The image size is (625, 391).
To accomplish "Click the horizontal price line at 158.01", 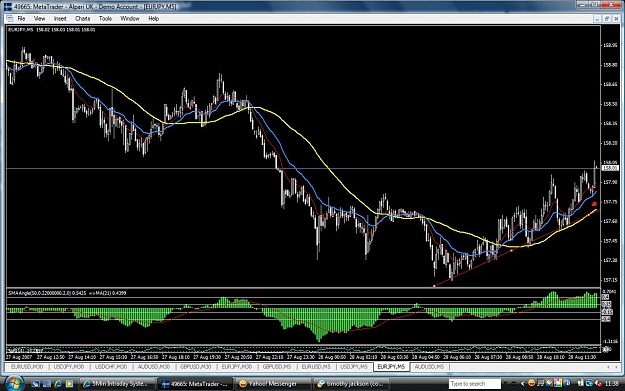I will tap(303, 169).
